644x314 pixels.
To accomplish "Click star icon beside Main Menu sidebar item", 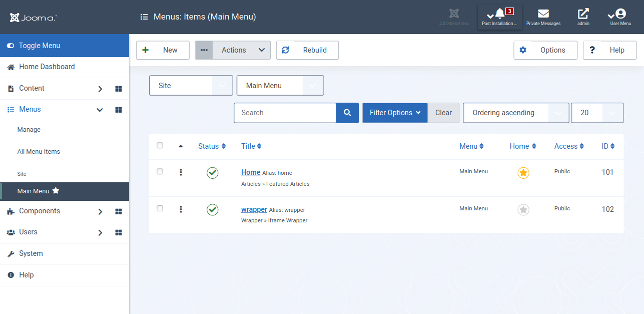I will pyautogui.click(x=56, y=191).
